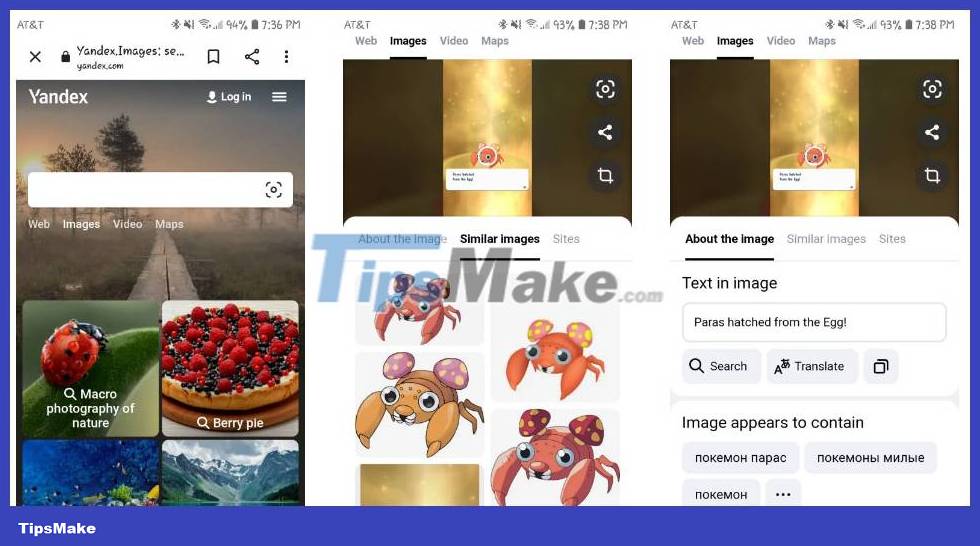This screenshot has width=980, height=546.
Task: Tap the share icon in right screenshot
Action: tap(932, 132)
